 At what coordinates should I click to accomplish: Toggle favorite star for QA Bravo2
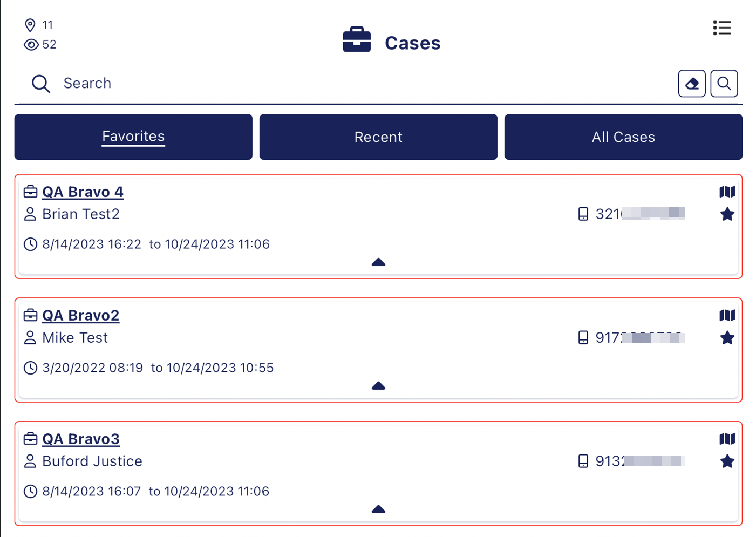(727, 338)
